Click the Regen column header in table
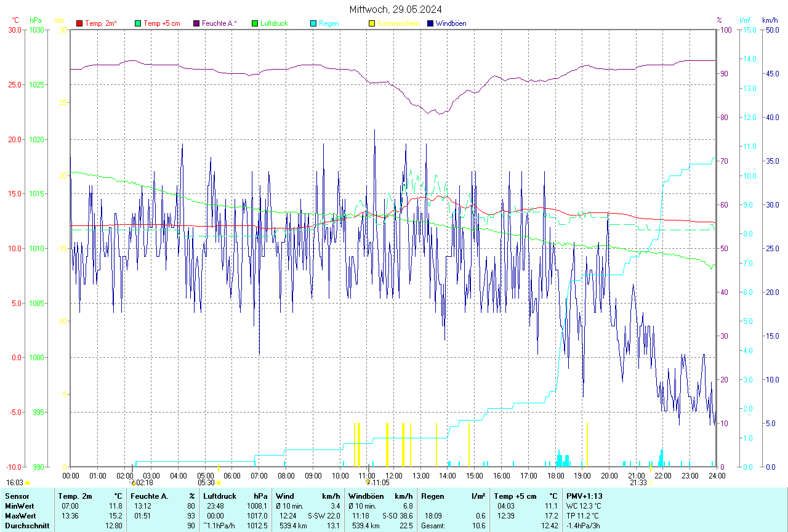 tap(433, 496)
